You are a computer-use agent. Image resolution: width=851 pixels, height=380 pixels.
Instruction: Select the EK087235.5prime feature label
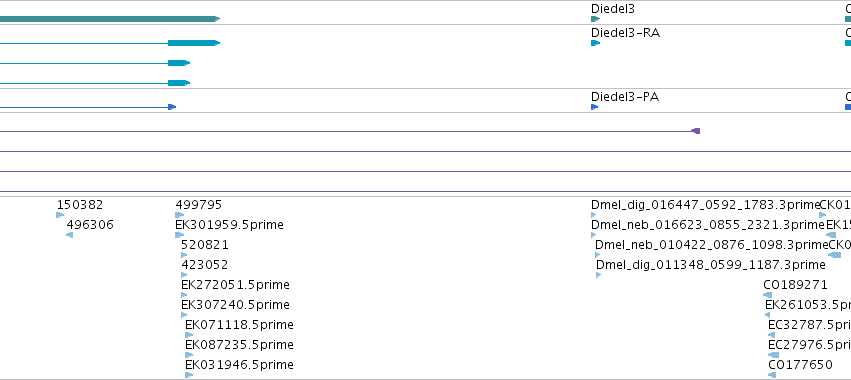coord(239,345)
